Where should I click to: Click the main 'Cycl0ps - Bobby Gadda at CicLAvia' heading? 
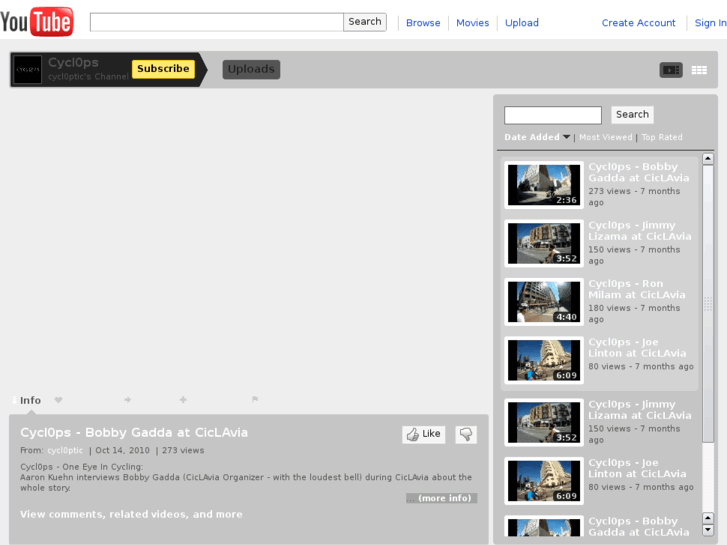tap(134, 432)
